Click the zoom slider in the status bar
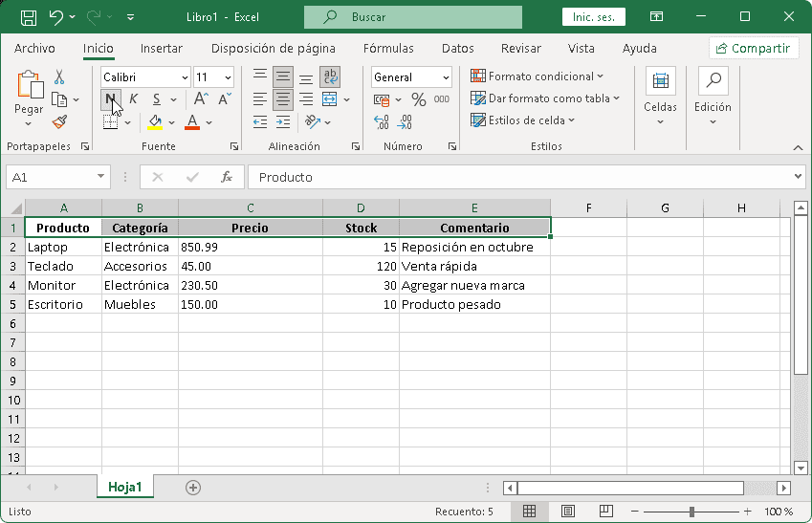The image size is (812, 523). point(691,512)
